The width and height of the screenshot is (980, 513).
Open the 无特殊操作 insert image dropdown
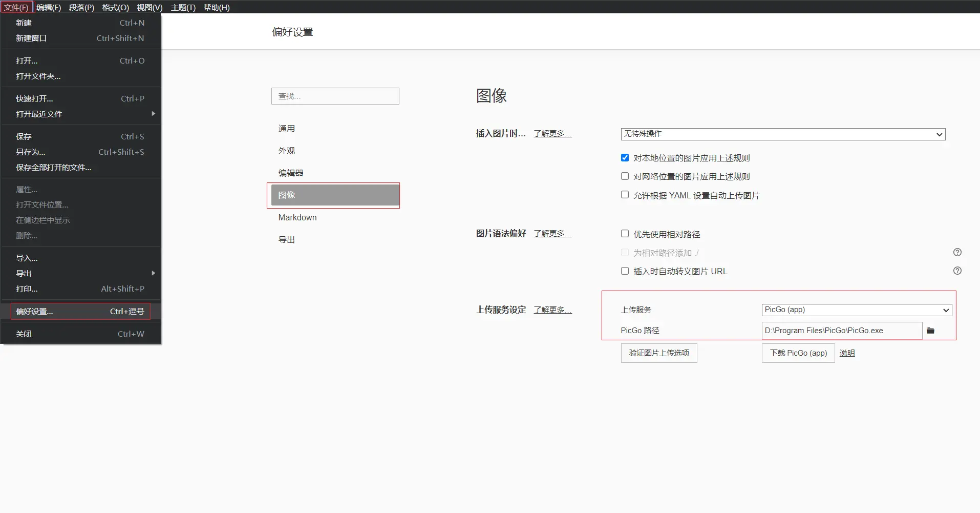[x=782, y=134]
